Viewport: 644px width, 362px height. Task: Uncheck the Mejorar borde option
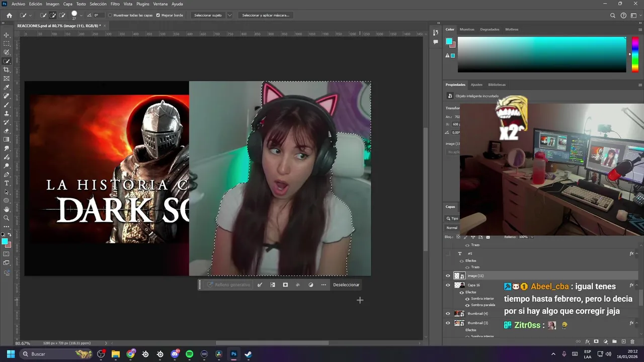pos(158,16)
